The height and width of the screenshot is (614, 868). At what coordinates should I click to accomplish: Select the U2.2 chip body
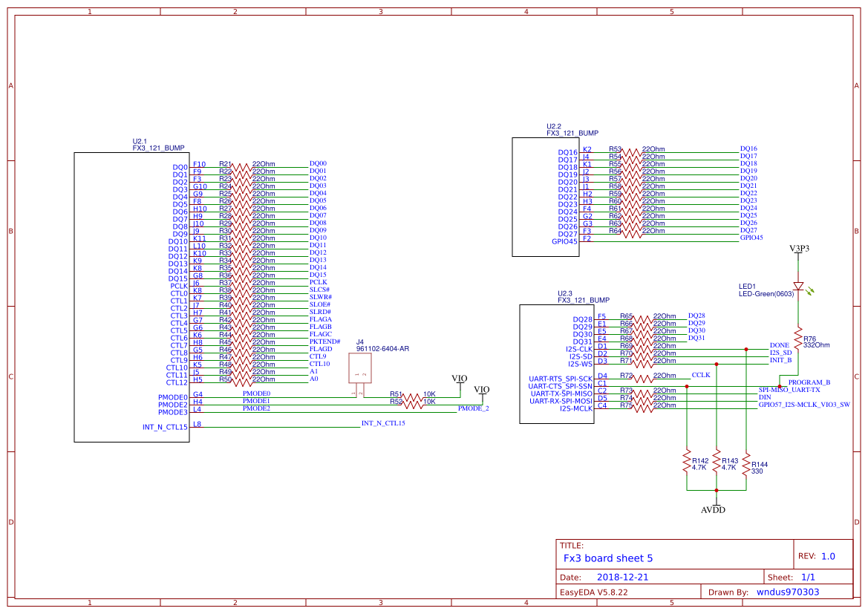546,197
